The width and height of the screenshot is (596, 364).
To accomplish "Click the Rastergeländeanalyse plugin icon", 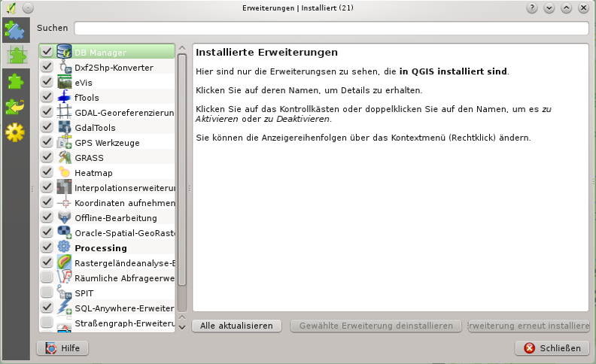I will (x=64, y=262).
